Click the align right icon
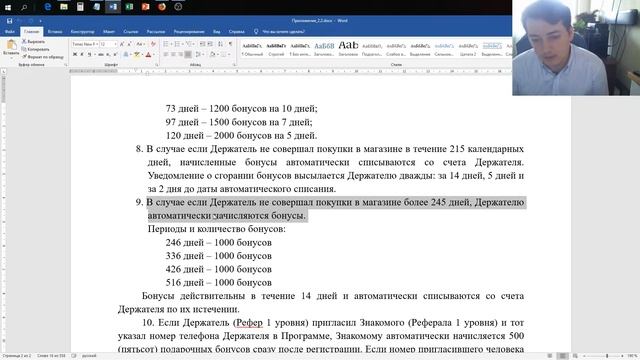The height and width of the screenshot is (360, 640). [180, 54]
